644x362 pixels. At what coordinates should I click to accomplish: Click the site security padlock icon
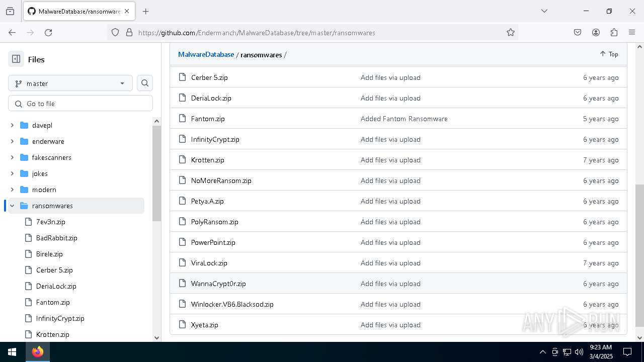(129, 32)
